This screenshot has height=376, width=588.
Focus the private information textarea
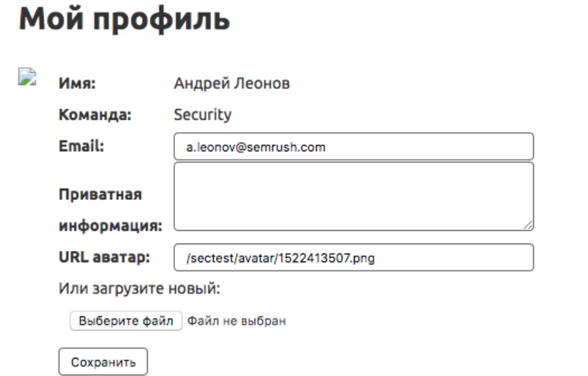point(353,197)
